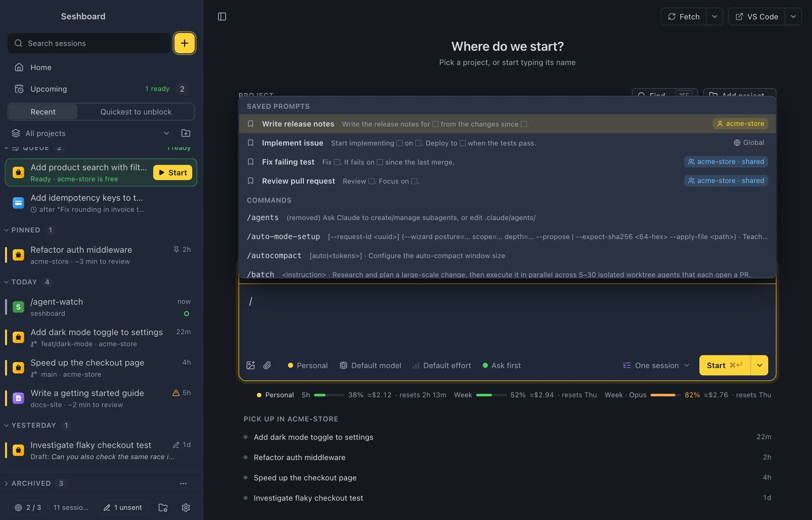Toggle the Ask first permission mode

[x=502, y=365]
